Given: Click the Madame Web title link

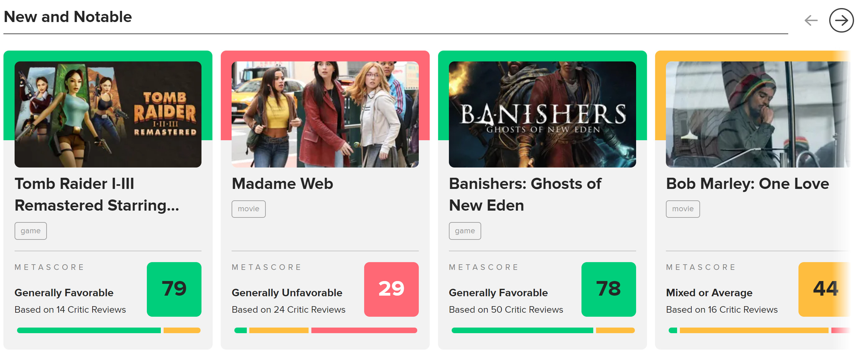Looking at the screenshot, I should point(283,184).
